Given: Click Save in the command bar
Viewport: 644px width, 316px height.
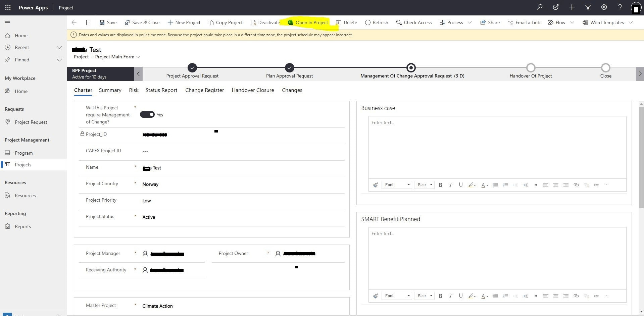Looking at the screenshot, I should tap(108, 22).
